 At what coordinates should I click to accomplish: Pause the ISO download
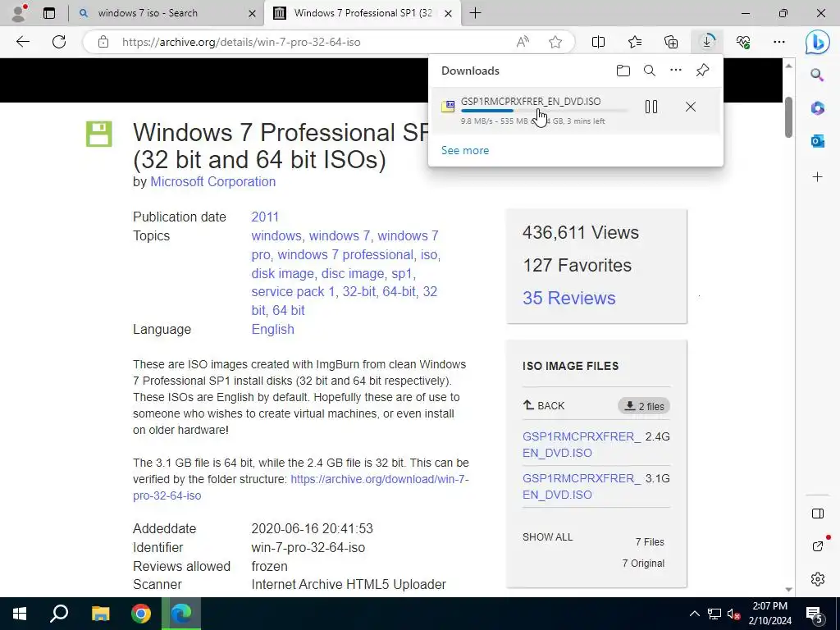pyautogui.click(x=651, y=107)
